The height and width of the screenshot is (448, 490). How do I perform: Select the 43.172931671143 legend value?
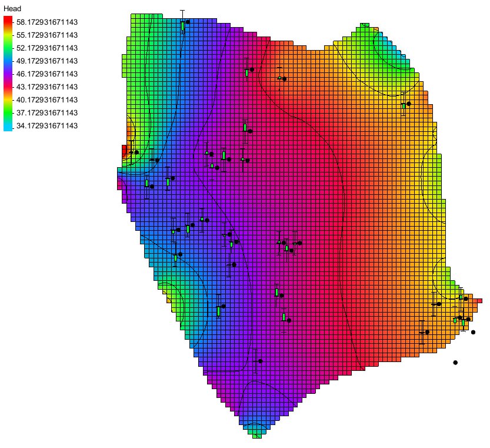(x=47, y=87)
